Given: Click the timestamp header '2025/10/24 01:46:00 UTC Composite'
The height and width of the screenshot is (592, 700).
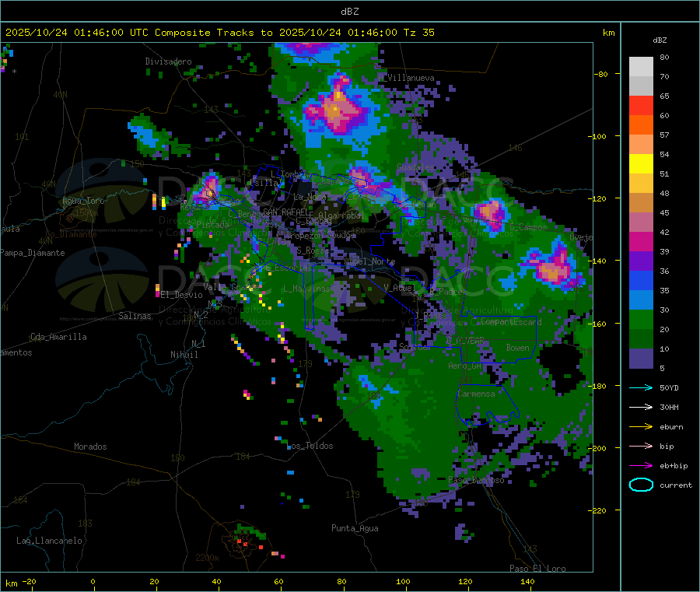Looking at the screenshot, I should pos(108,33).
